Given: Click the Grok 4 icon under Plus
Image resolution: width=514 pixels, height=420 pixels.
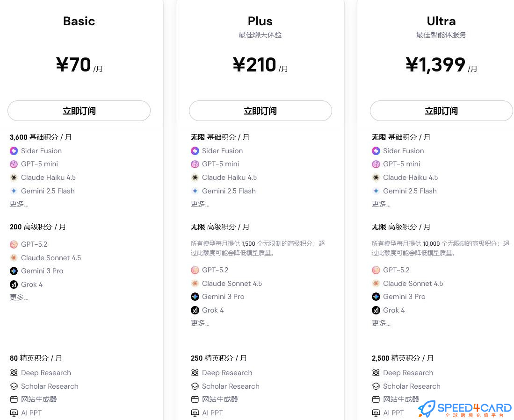Looking at the screenshot, I should (195, 310).
